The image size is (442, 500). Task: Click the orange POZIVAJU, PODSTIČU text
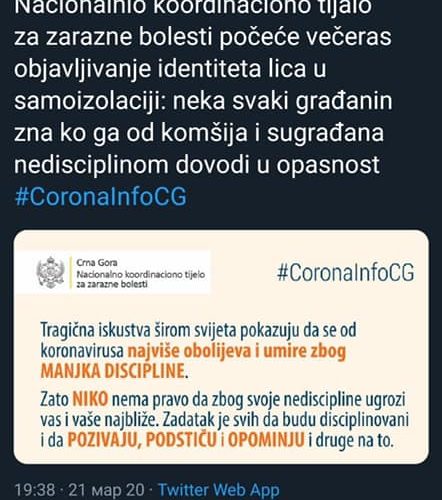(x=142, y=440)
